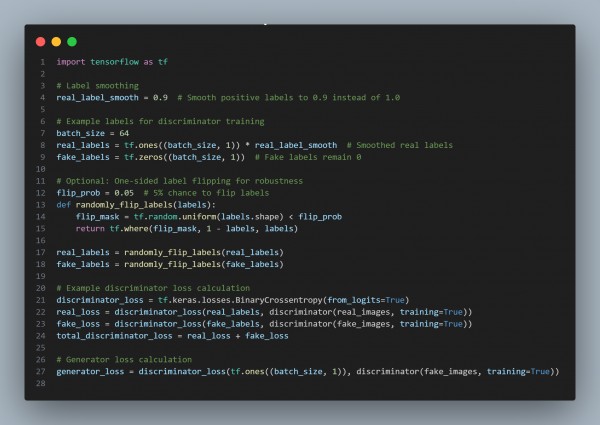The image size is (600, 425).
Task: Click the '# 5% chance to flip labels' comment
Action: [x=206, y=193]
